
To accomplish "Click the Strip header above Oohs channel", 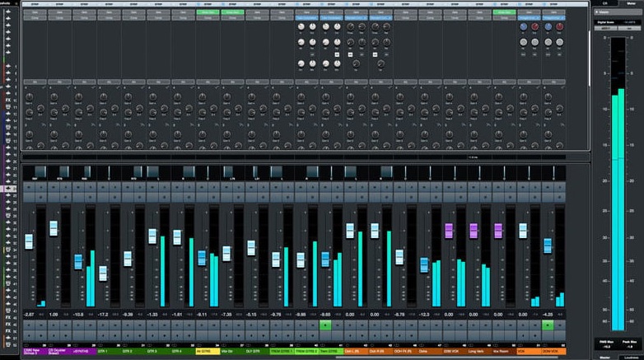I will [x=430, y=4].
